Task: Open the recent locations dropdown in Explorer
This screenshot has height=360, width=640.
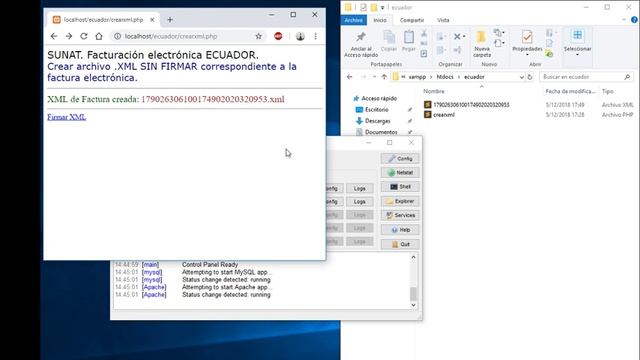Action: pyautogui.click(x=374, y=77)
